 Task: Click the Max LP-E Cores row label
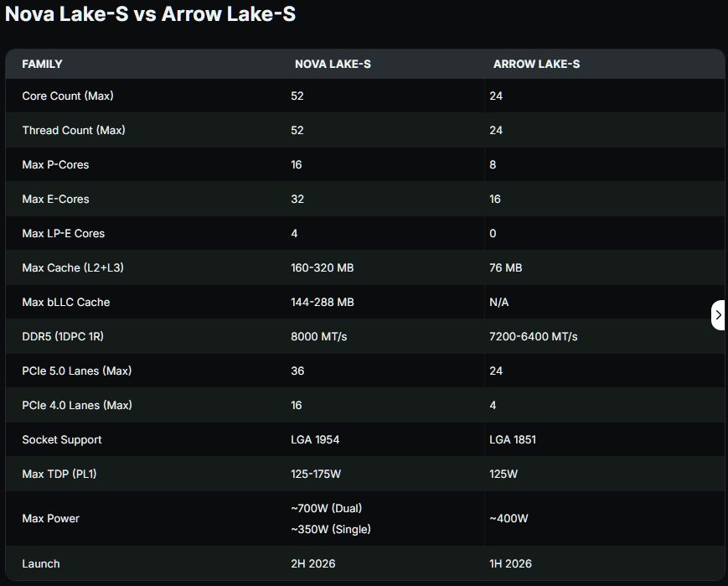pyautogui.click(x=64, y=233)
